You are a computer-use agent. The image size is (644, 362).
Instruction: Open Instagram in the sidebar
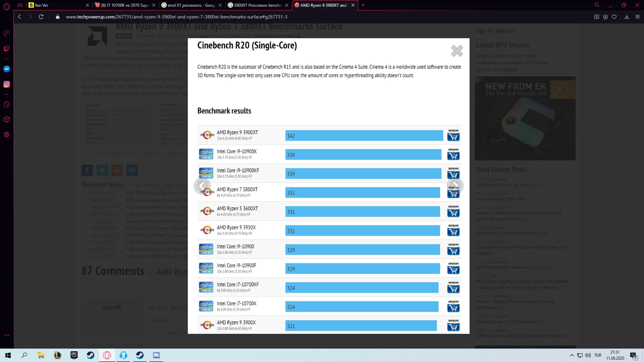(x=7, y=84)
